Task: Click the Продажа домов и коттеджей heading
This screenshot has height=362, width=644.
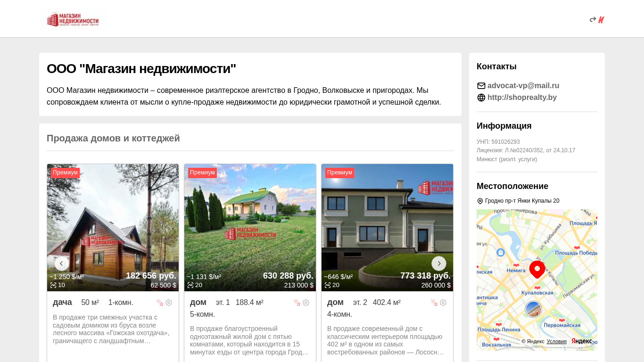Action: tap(113, 138)
